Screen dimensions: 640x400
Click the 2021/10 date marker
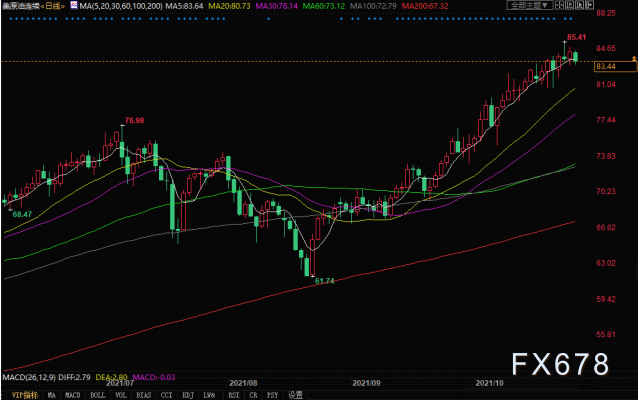pyautogui.click(x=490, y=383)
